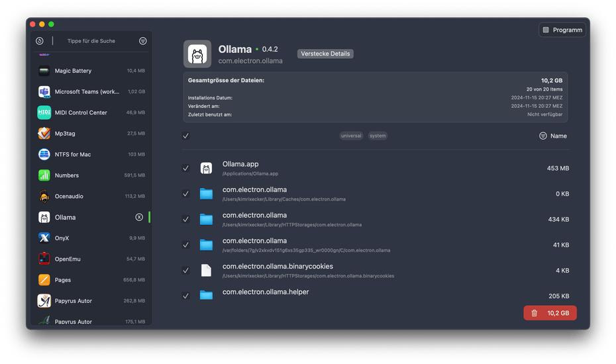
Task: Select the OnyX app icon
Action: [44, 238]
